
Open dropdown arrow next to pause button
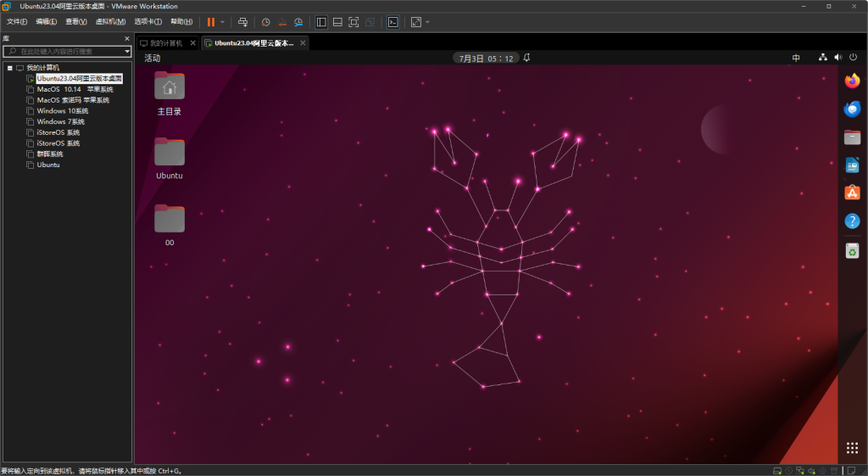click(222, 22)
